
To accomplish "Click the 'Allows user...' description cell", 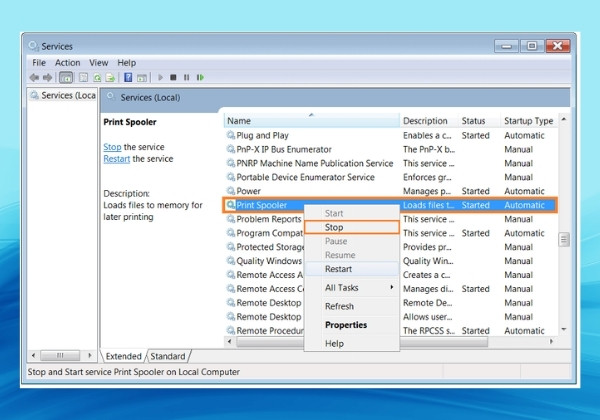I will (427, 317).
